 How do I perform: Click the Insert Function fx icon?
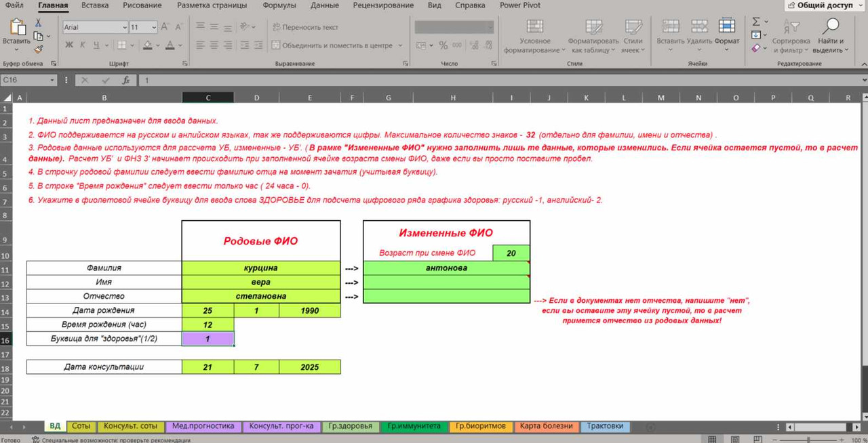125,80
